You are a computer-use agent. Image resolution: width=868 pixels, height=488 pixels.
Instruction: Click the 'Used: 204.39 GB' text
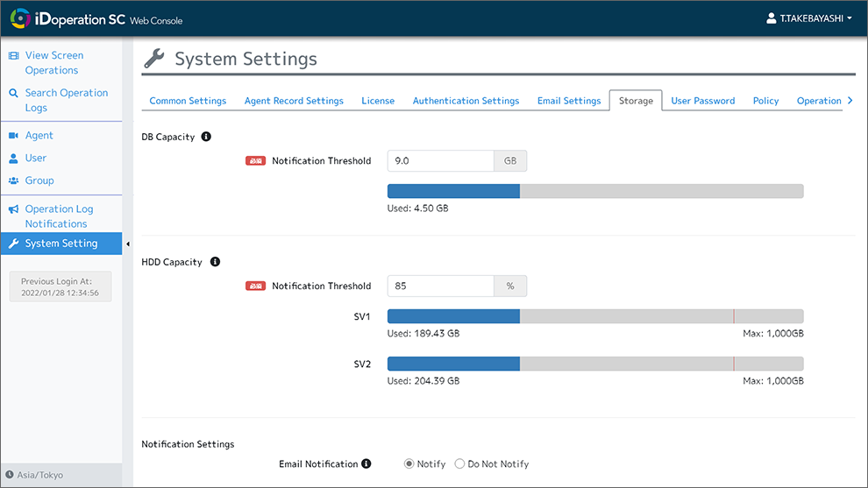pos(423,381)
